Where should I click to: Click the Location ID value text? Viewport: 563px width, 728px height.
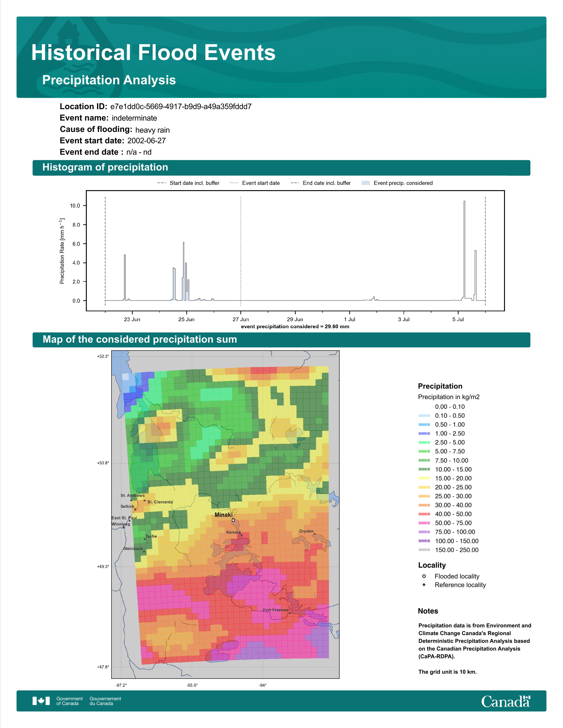tap(181, 107)
